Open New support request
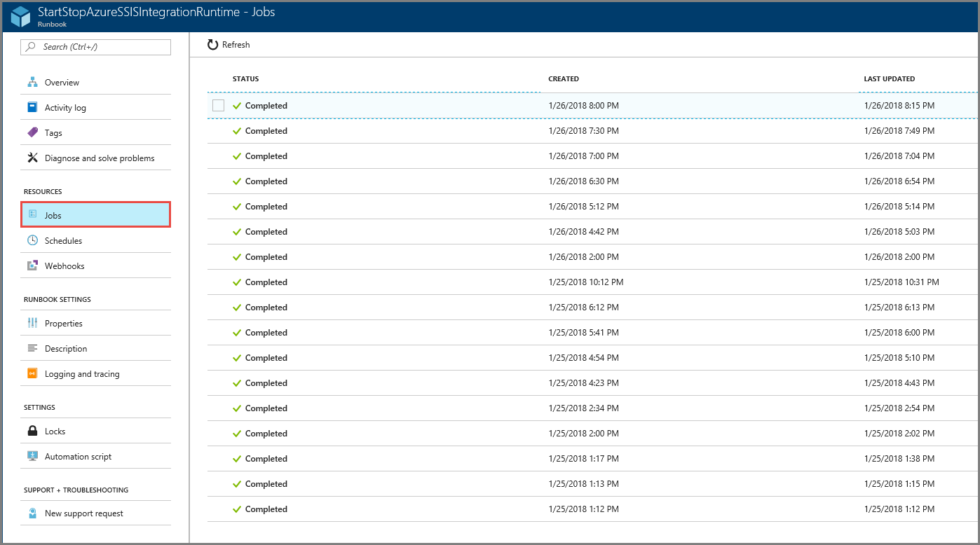 pos(32,513)
